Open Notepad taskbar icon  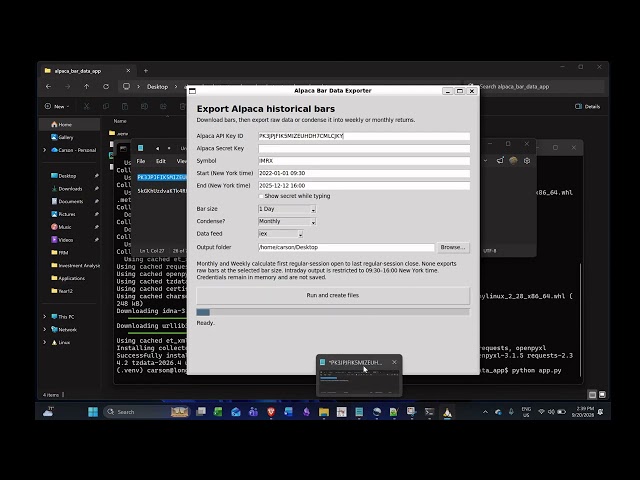[x=359, y=412]
